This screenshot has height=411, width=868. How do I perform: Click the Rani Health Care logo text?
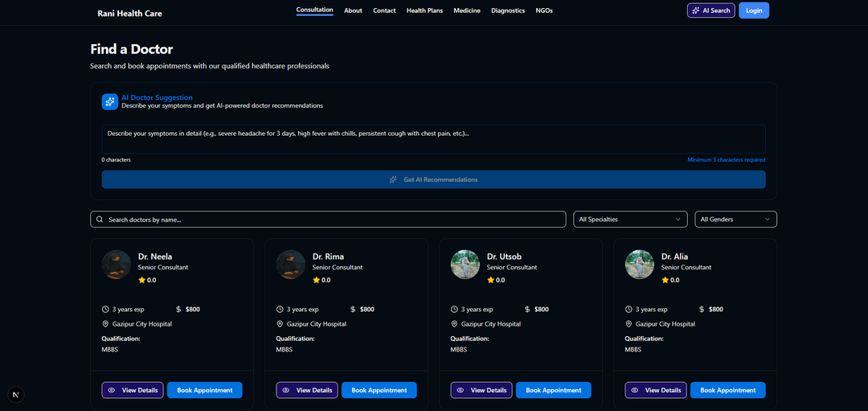point(129,13)
